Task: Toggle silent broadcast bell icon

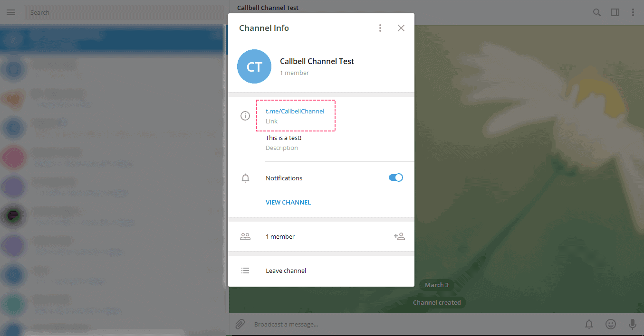Action: point(589,324)
